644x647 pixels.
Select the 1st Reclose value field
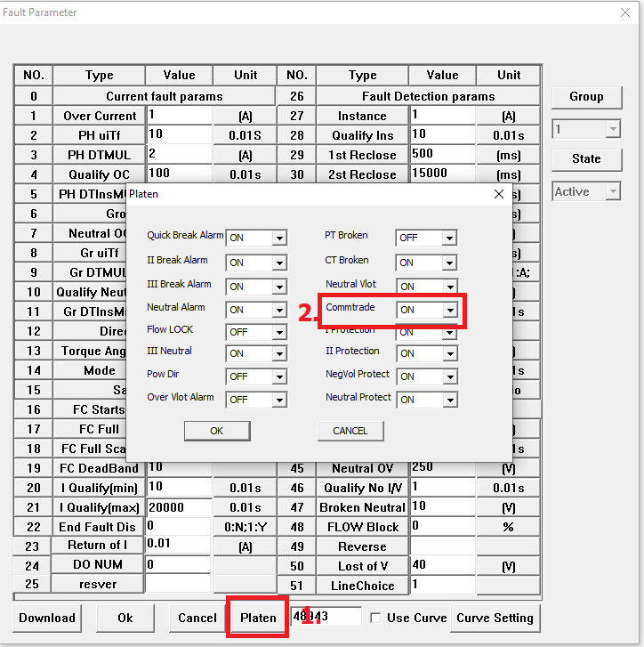[442, 154]
